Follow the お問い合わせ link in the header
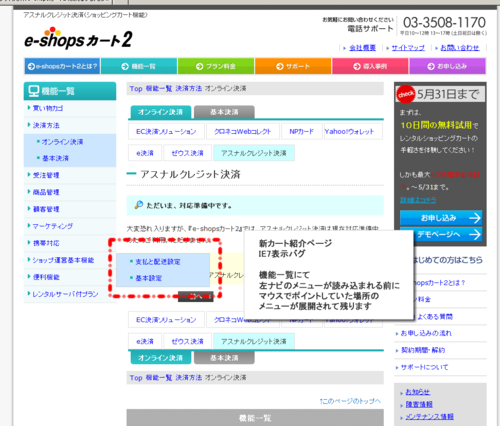The image size is (500, 426). click(460, 48)
